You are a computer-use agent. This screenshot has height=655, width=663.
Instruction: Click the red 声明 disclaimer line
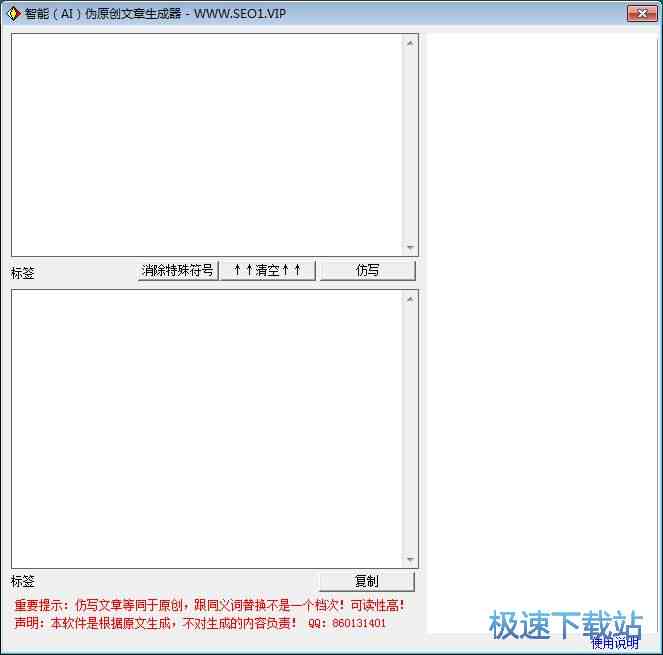tap(155, 623)
